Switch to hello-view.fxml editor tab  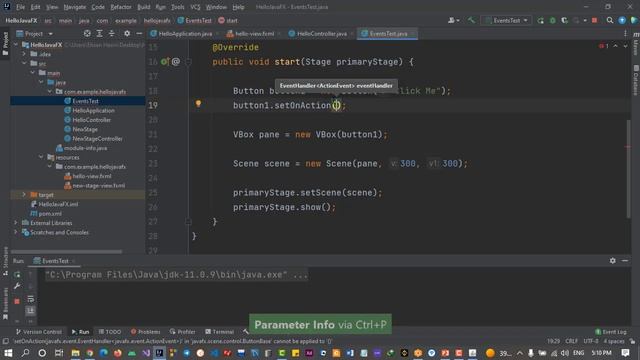pos(254,33)
